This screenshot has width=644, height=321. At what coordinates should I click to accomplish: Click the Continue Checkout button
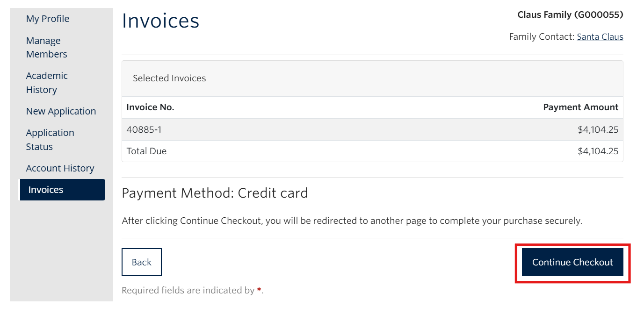tap(572, 262)
